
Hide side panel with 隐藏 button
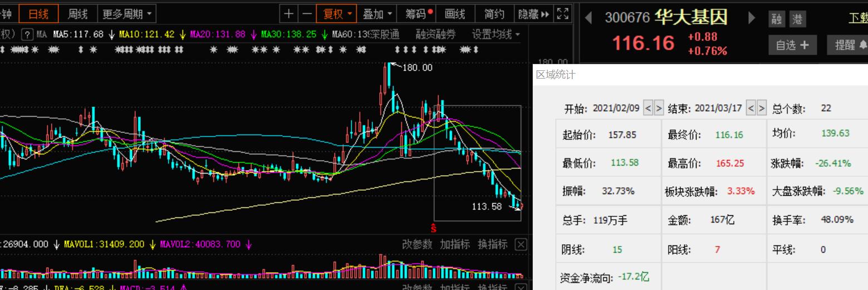[533, 13]
